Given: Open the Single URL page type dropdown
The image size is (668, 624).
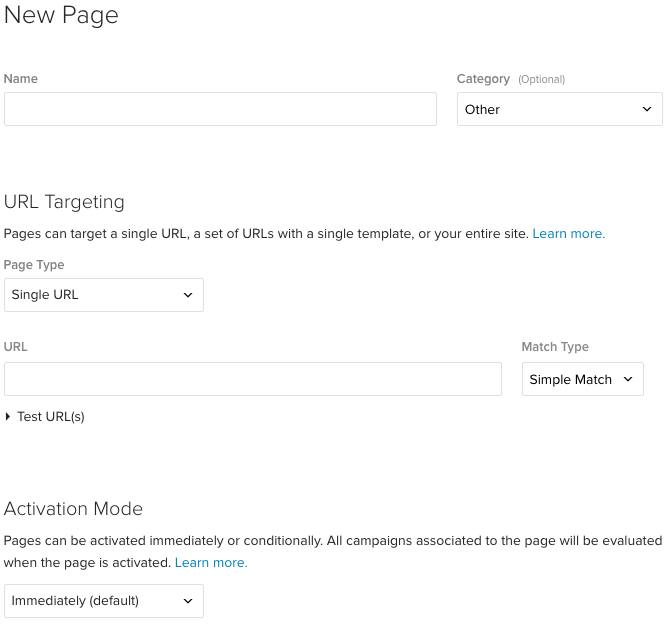Looking at the screenshot, I should (x=95, y=295).
